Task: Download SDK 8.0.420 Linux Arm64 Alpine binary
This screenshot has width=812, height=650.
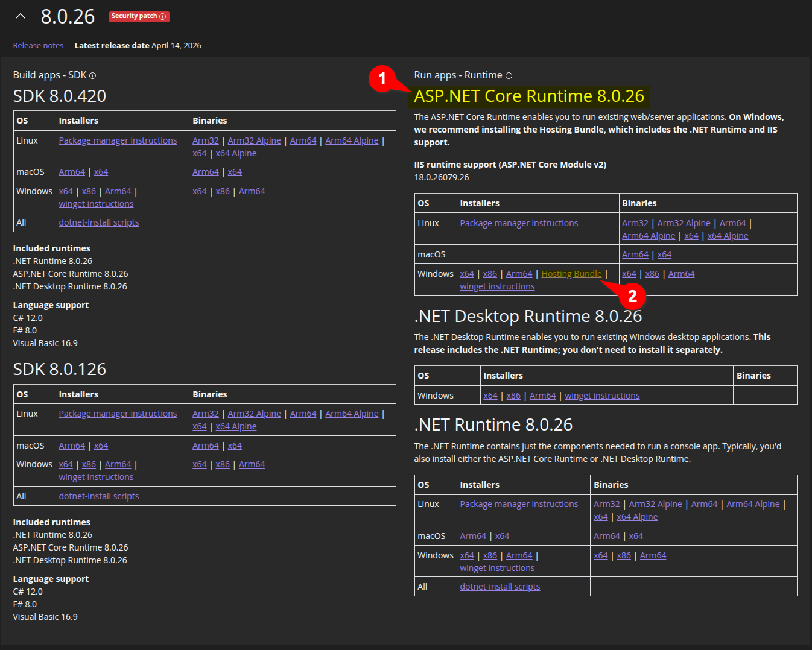Action: pyautogui.click(x=352, y=140)
